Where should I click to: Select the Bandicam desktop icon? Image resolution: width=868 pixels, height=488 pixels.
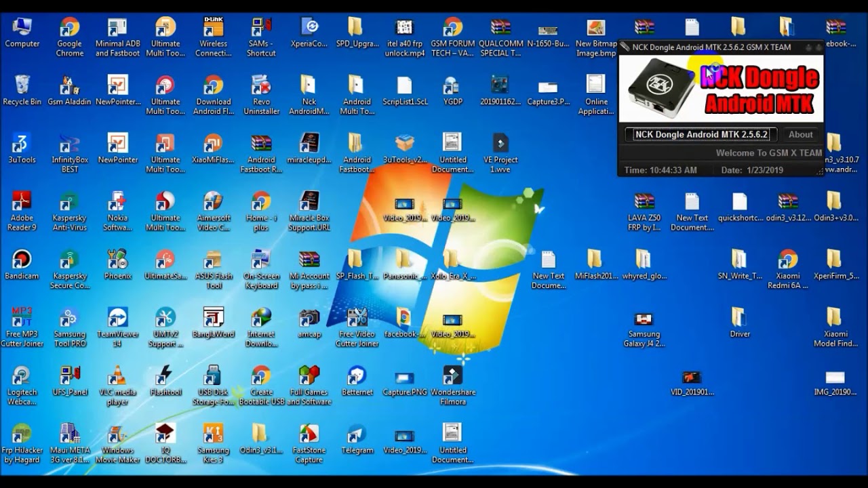point(22,265)
